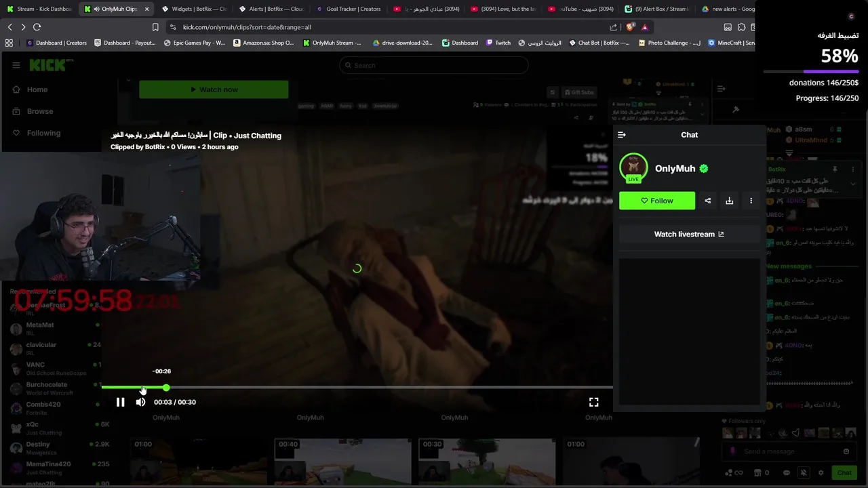Open the browser share page icon

click(613, 27)
